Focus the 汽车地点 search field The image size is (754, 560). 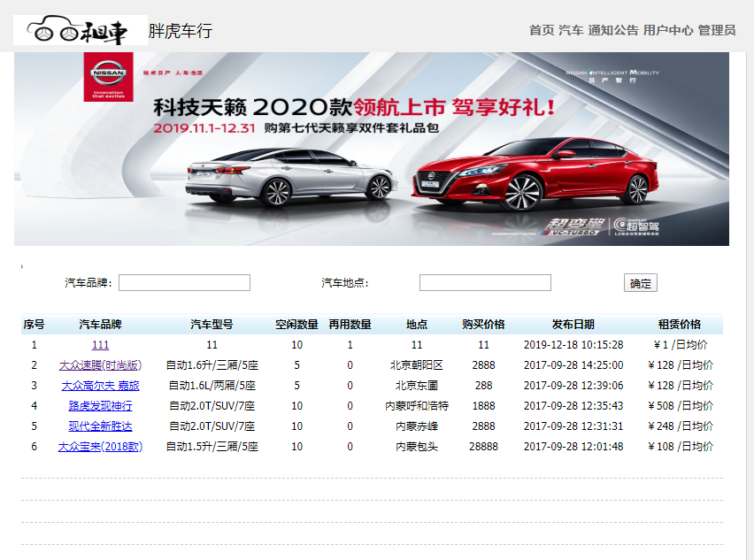[x=485, y=282]
